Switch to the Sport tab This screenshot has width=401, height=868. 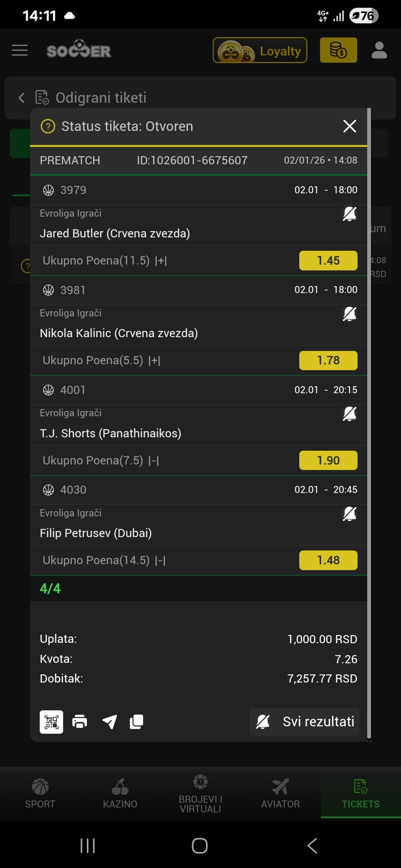point(40,793)
